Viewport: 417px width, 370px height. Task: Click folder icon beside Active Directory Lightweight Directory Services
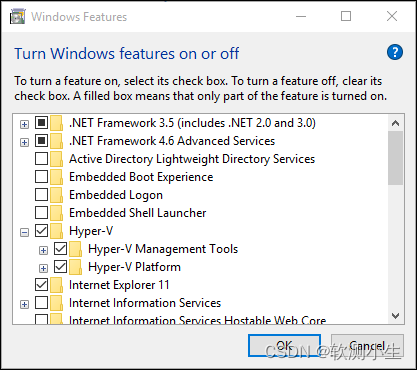click(x=56, y=159)
